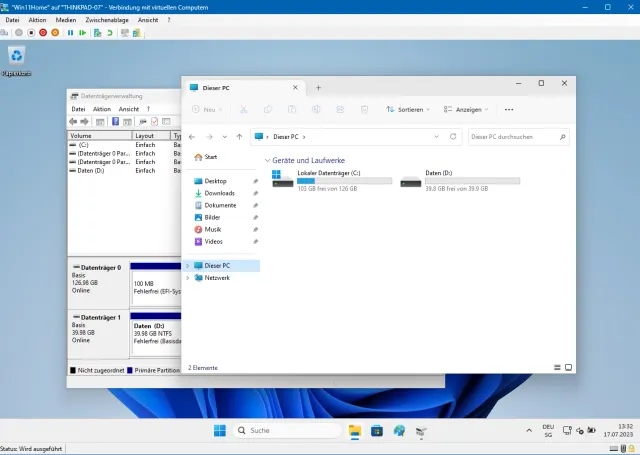640x455 pixels.
Task: Select Downloads in the navigation pane
Action: point(219,193)
